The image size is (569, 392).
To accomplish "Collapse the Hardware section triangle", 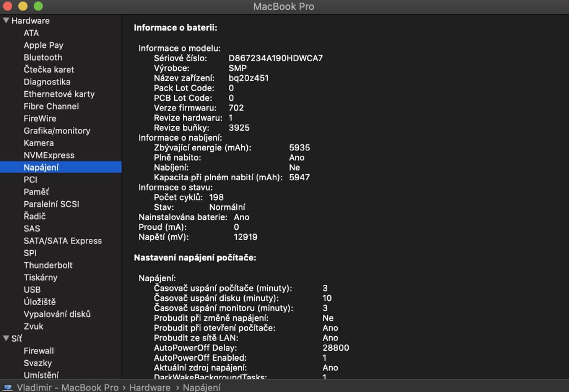I will click(x=6, y=20).
